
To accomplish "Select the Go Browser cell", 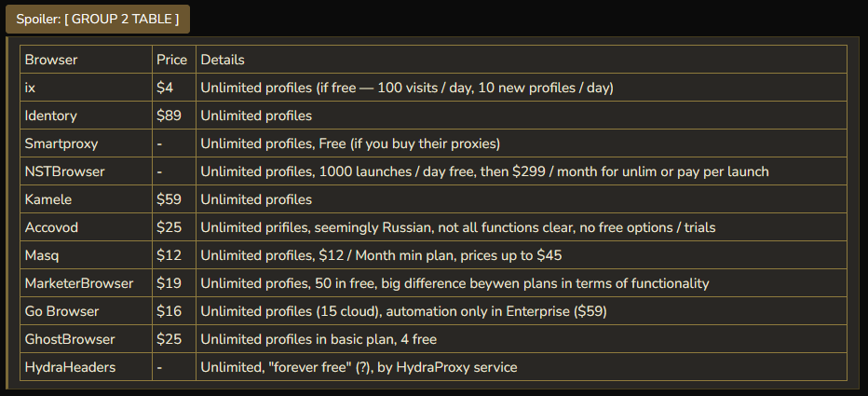I will click(62, 311).
